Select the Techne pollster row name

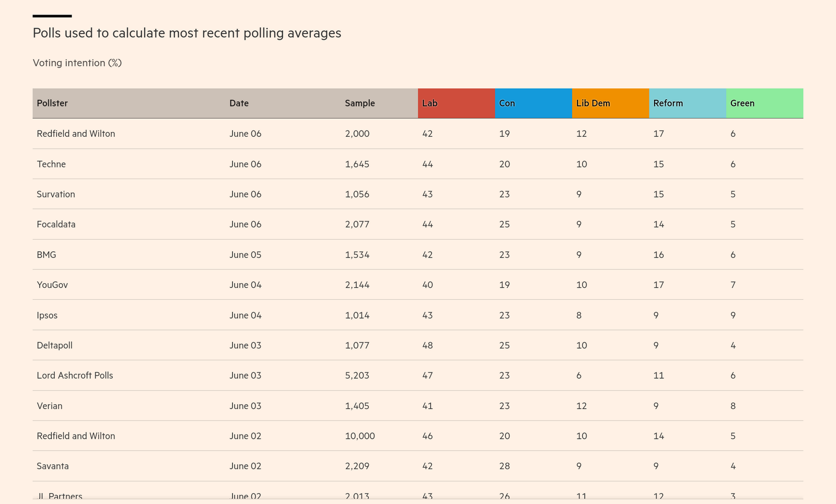tap(51, 164)
